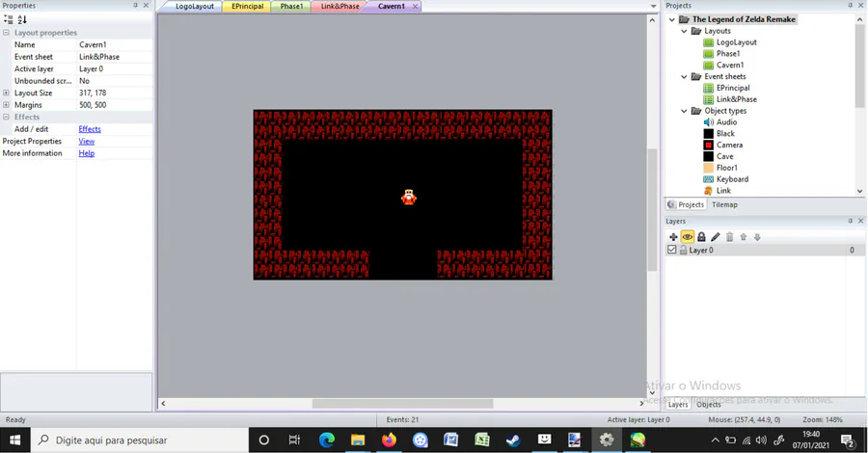
Task: Add a new layer with the plus icon
Action: coord(673,237)
